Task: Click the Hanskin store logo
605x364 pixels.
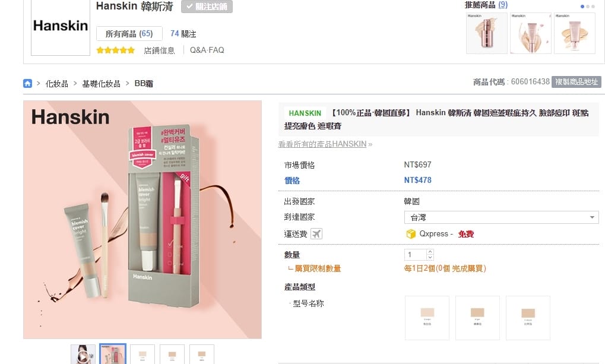Action: [x=59, y=26]
